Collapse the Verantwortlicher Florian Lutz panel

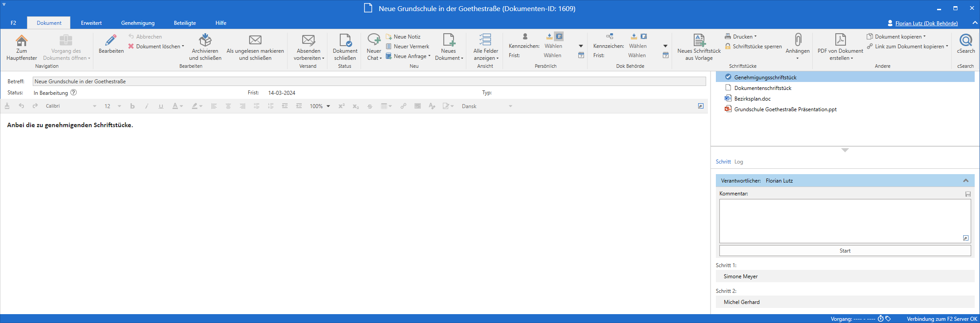965,181
